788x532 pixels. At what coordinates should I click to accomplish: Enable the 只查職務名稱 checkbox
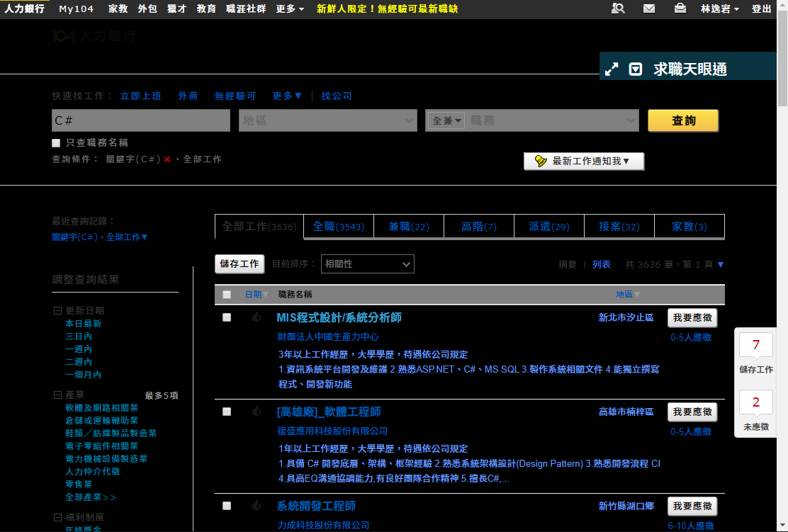pyautogui.click(x=55, y=143)
